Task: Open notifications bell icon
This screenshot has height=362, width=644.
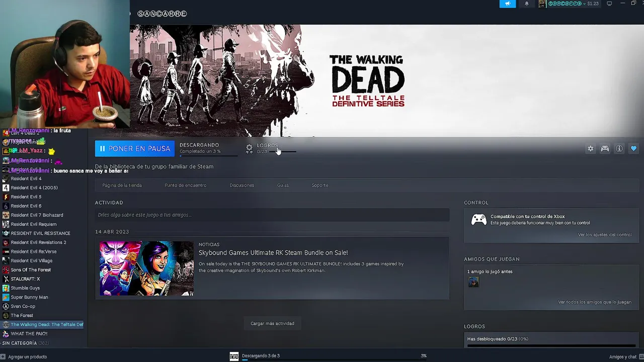Action: point(527,4)
